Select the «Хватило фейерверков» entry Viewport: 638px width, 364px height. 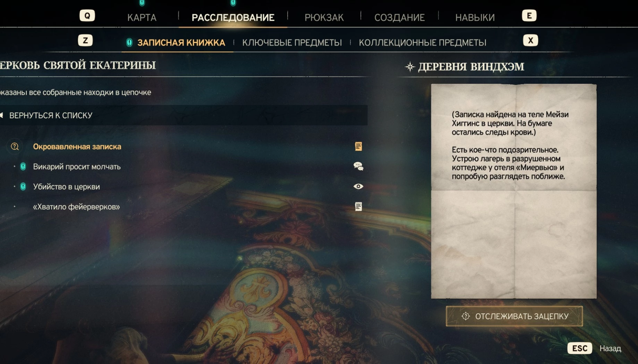click(76, 207)
